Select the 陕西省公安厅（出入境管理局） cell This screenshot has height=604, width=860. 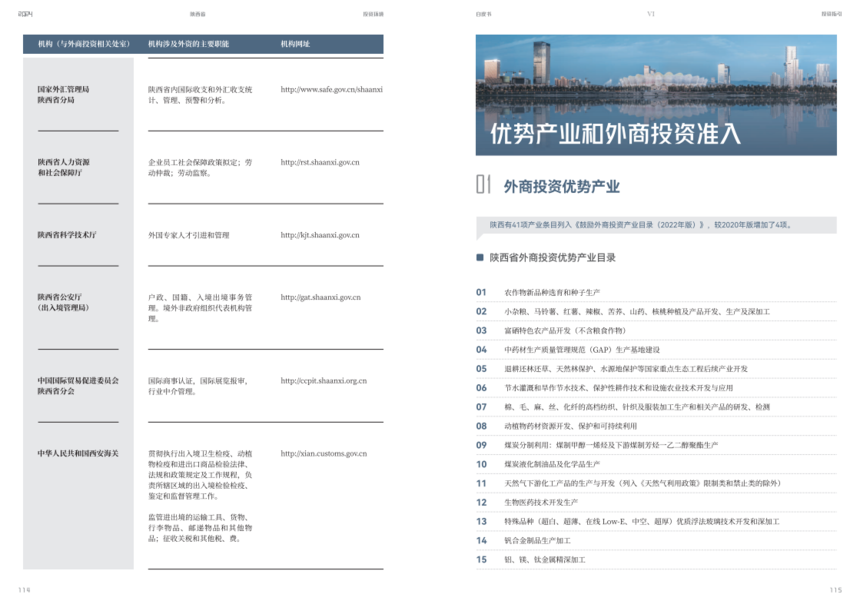(63, 302)
